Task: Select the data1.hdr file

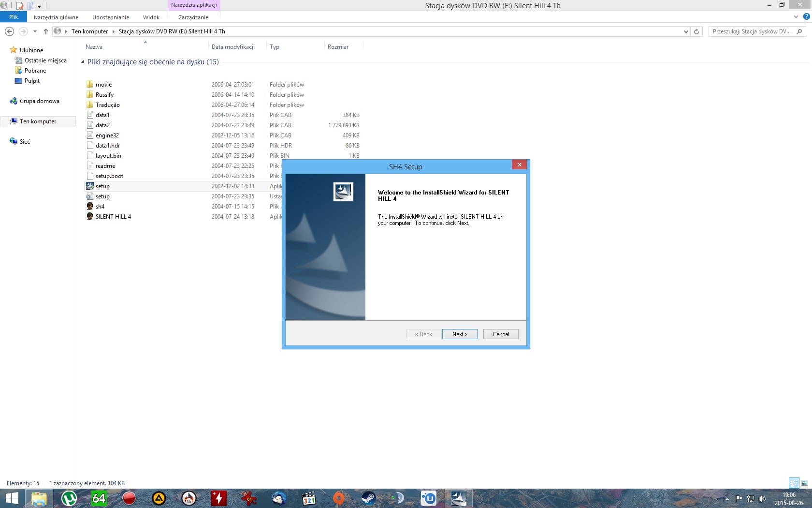Action: pos(107,146)
